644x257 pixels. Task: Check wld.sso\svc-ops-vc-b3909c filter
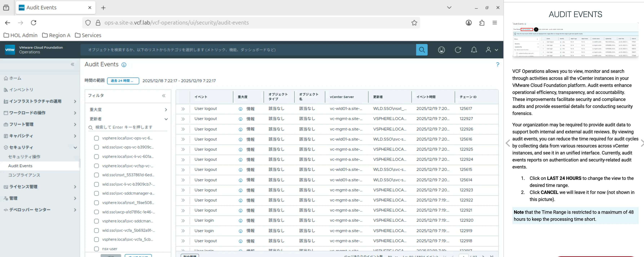pos(96,147)
